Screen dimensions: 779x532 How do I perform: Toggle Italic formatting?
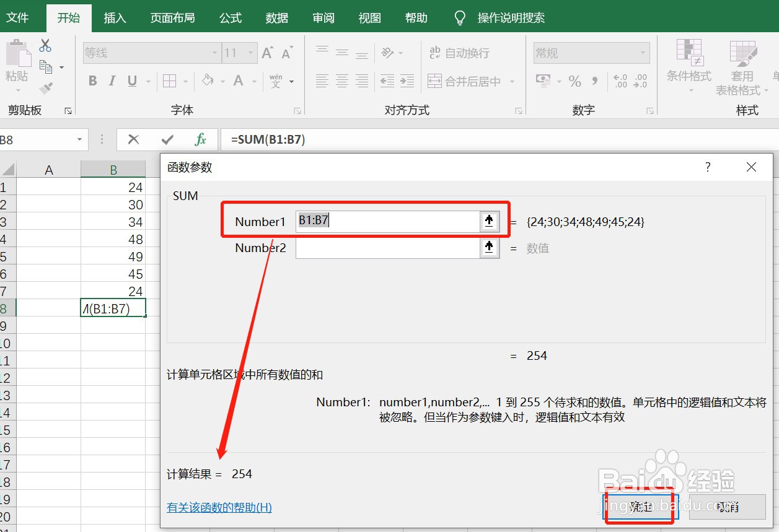coord(112,81)
